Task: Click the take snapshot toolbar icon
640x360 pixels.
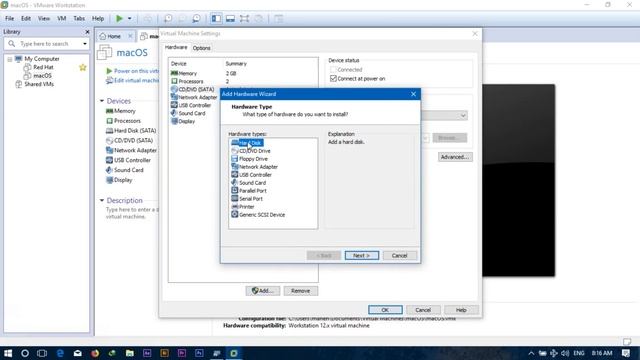Action: pyautogui.click(x=168, y=18)
